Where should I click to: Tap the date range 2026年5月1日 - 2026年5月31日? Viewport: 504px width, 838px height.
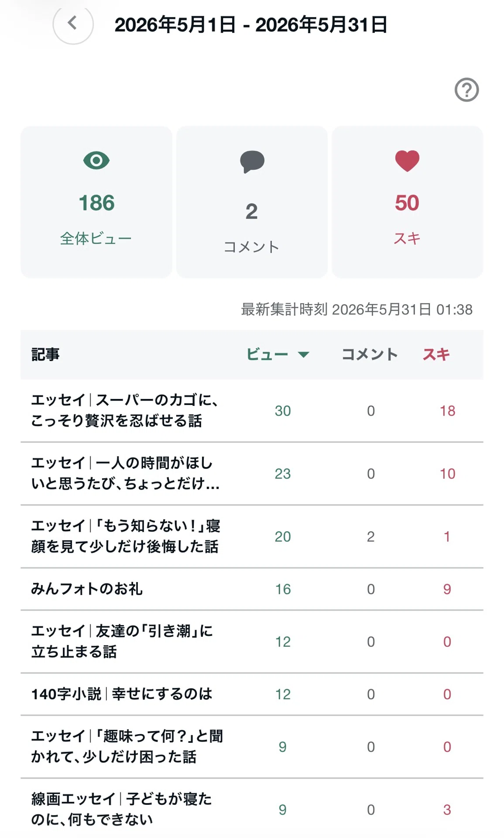(251, 24)
